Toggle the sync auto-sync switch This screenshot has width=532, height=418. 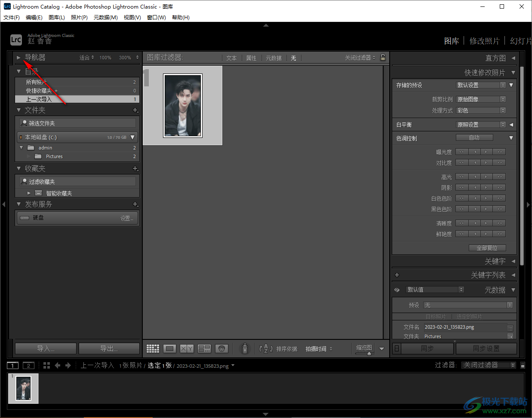pyautogui.click(x=397, y=348)
